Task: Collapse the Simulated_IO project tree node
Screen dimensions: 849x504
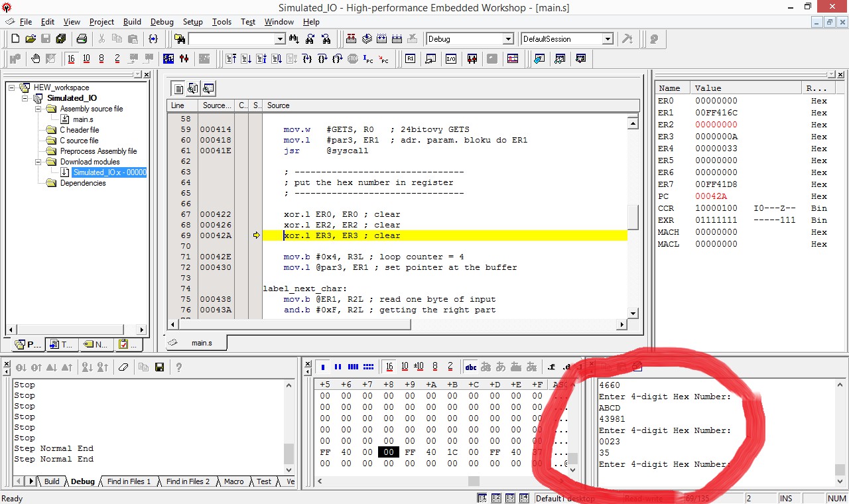Action: (x=25, y=98)
